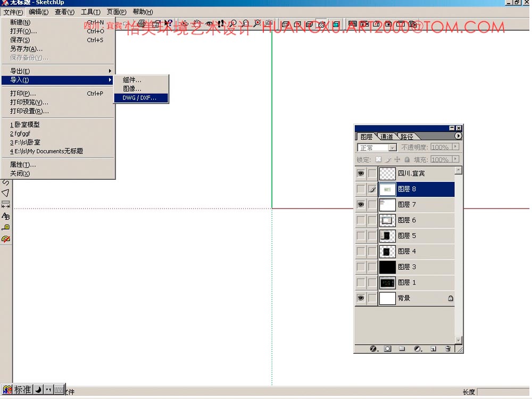
Task: Select the Dimension tool in the left toolbar
Action: 6,205
